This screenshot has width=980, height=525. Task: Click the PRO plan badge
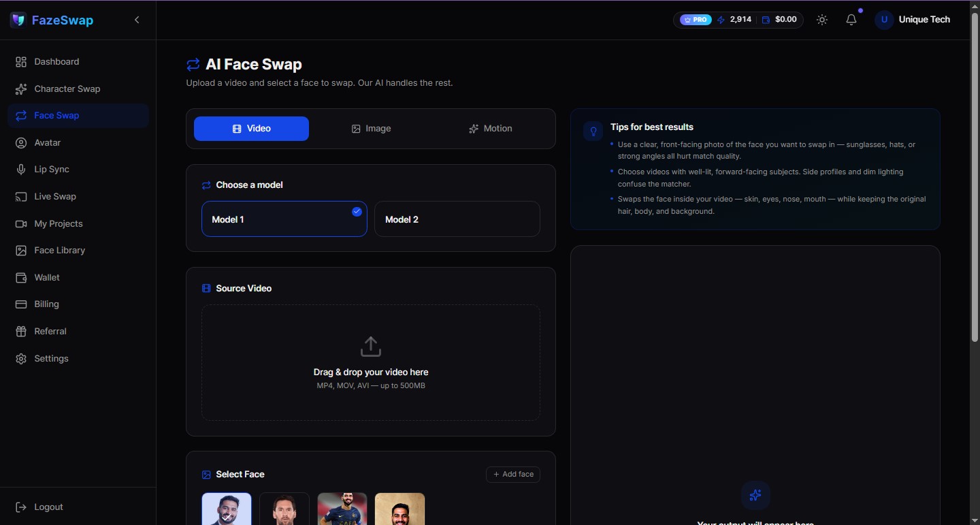[696, 20]
